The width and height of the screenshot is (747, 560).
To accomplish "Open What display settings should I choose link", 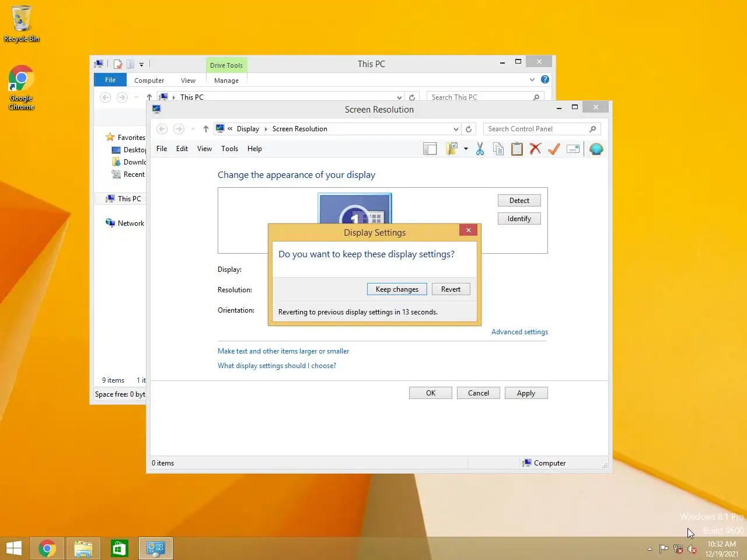I will pos(277,366).
